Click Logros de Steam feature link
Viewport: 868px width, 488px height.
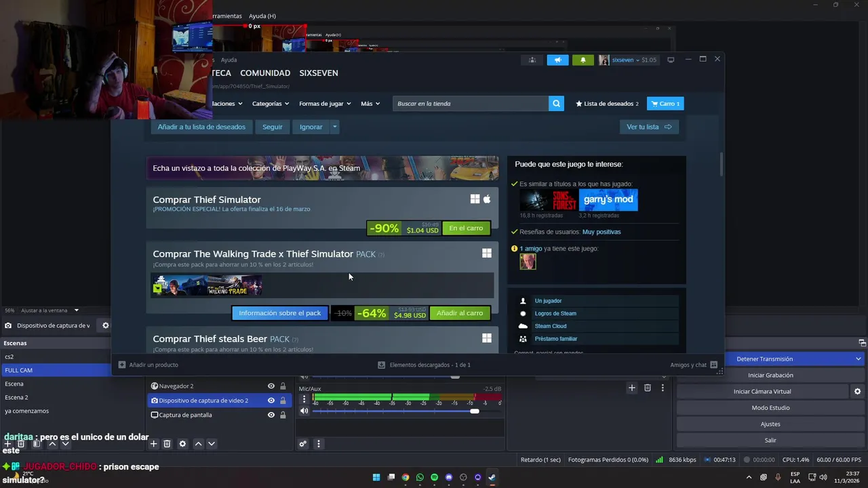[555, 314]
